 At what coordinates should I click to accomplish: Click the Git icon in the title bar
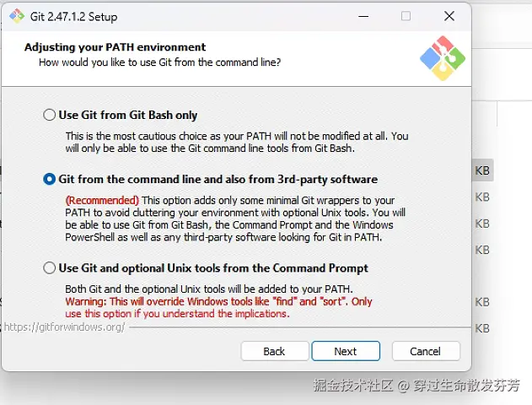(x=17, y=16)
